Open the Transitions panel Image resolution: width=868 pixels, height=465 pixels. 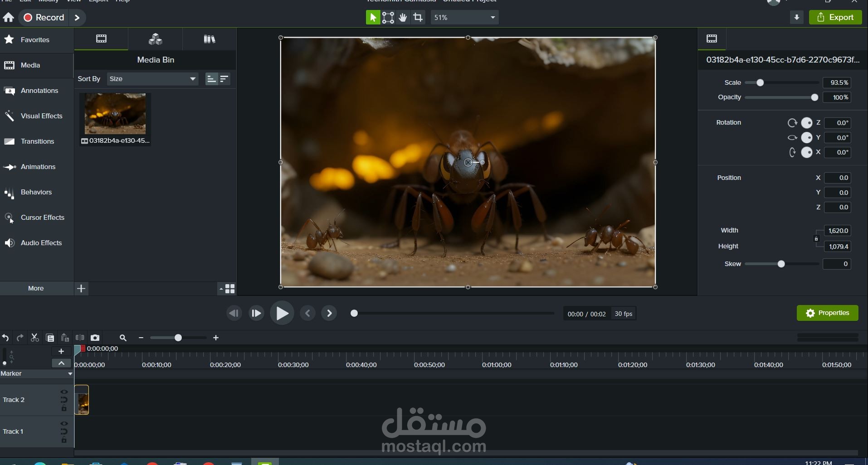37,141
